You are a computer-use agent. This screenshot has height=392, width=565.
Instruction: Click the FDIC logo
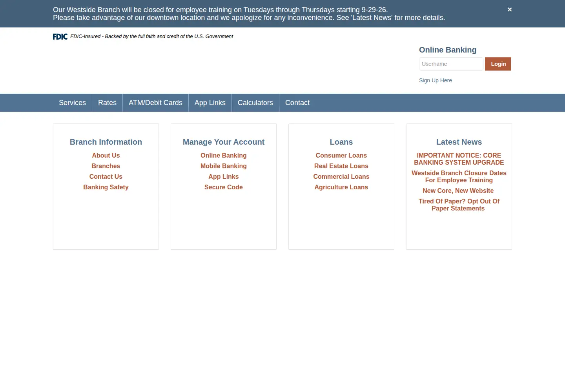point(60,36)
